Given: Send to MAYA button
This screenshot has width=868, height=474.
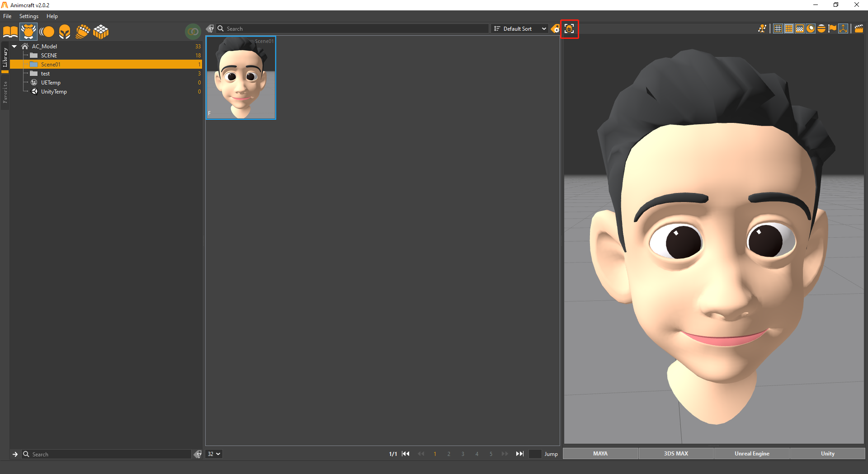Looking at the screenshot, I should coord(600,453).
